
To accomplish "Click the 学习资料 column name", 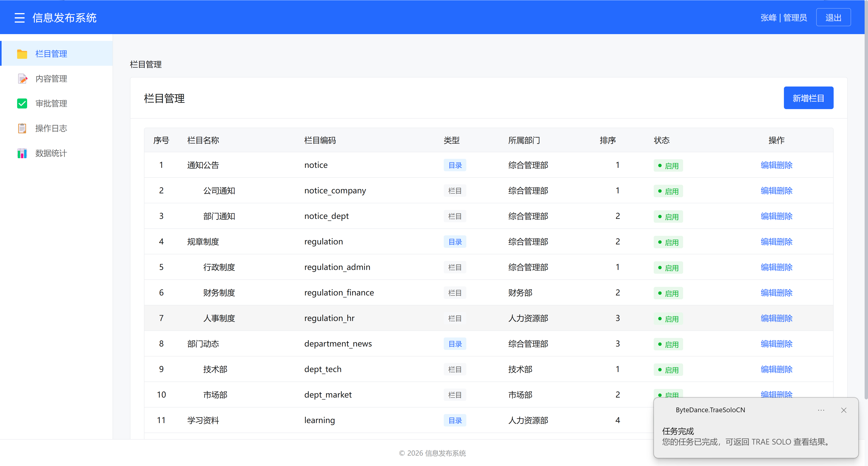I will tap(203, 420).
